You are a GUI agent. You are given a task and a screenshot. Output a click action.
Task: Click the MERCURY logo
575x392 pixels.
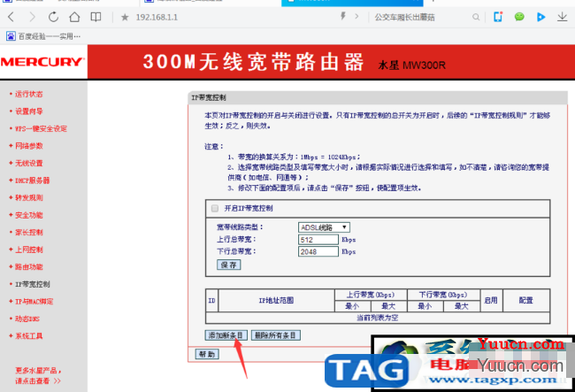pos(43,62)
